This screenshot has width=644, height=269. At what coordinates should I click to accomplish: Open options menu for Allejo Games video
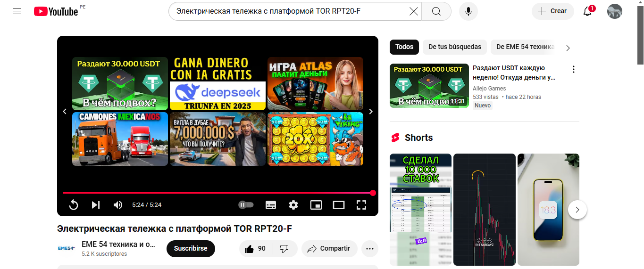(x=574, y=70)
